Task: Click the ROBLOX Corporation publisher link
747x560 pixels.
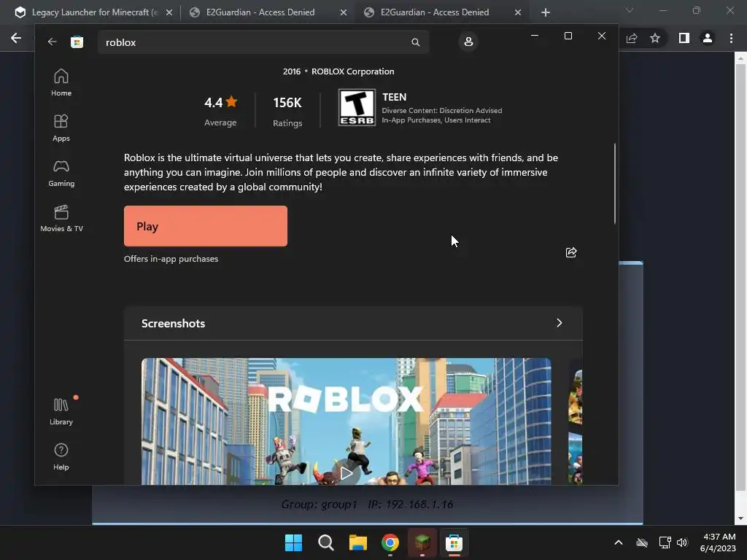Action: pos(352,71)
